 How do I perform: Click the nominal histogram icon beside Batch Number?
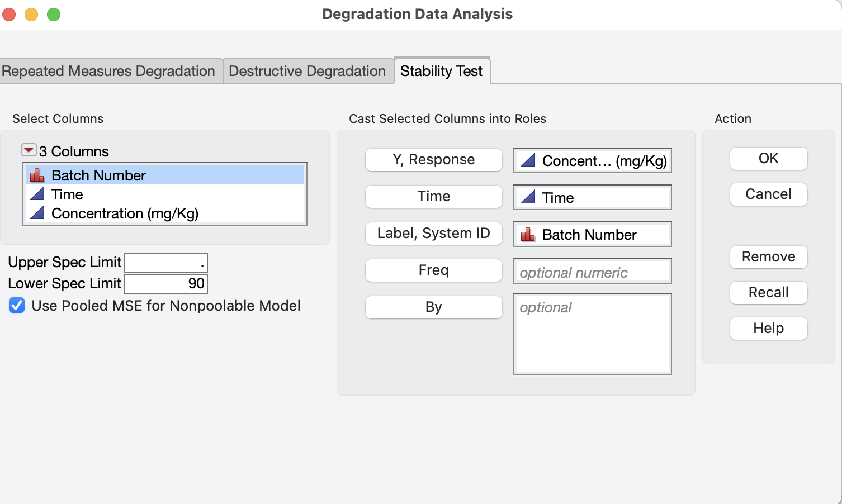tap(37, 175)
